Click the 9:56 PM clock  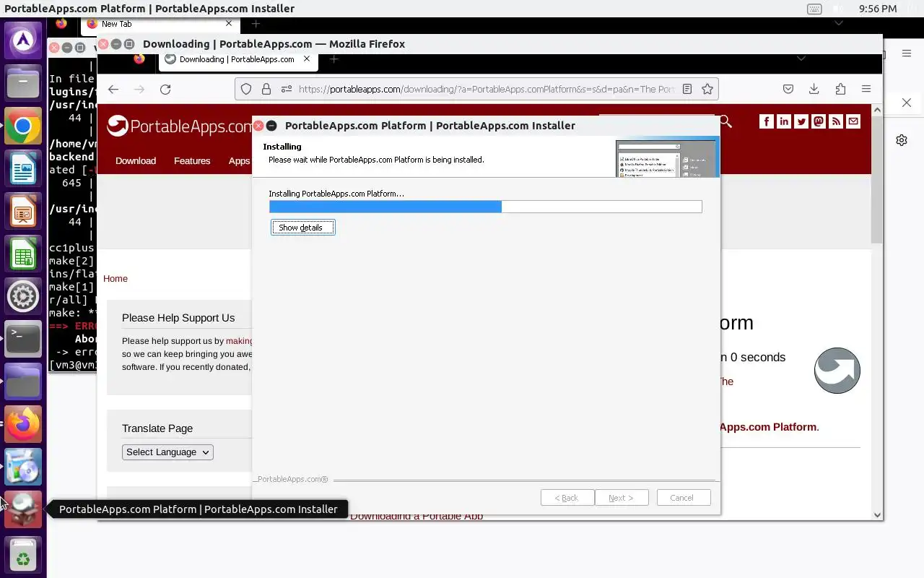879,9
